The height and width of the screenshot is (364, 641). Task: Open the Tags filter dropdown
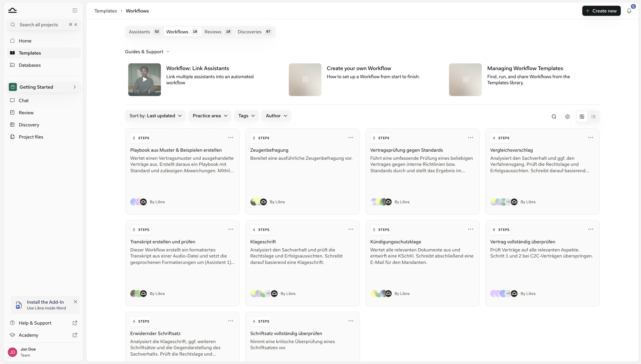[x=246, y=116]
